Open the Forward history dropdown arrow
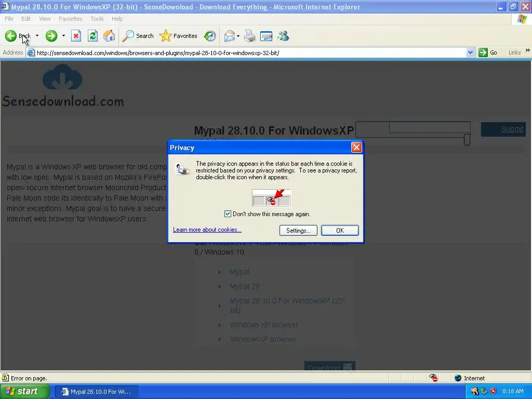 click(63, 36)
